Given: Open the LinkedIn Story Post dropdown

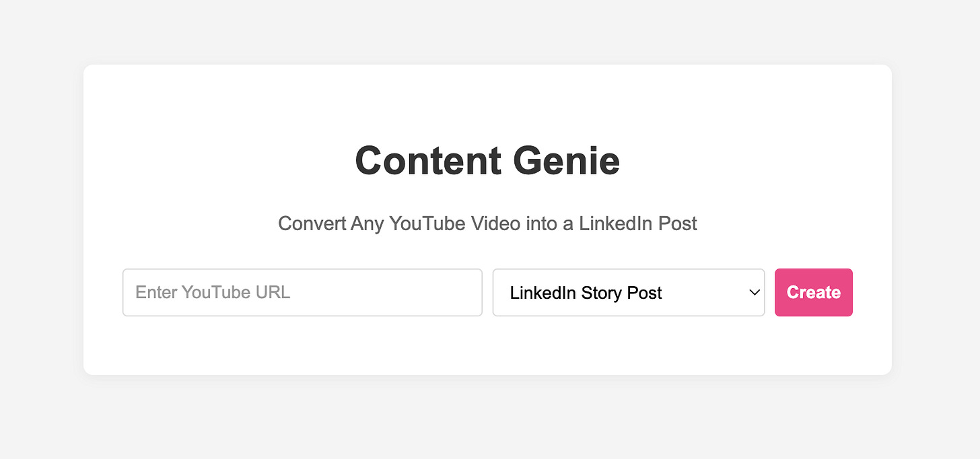Looking at the screenshot, I should [628, 292].
